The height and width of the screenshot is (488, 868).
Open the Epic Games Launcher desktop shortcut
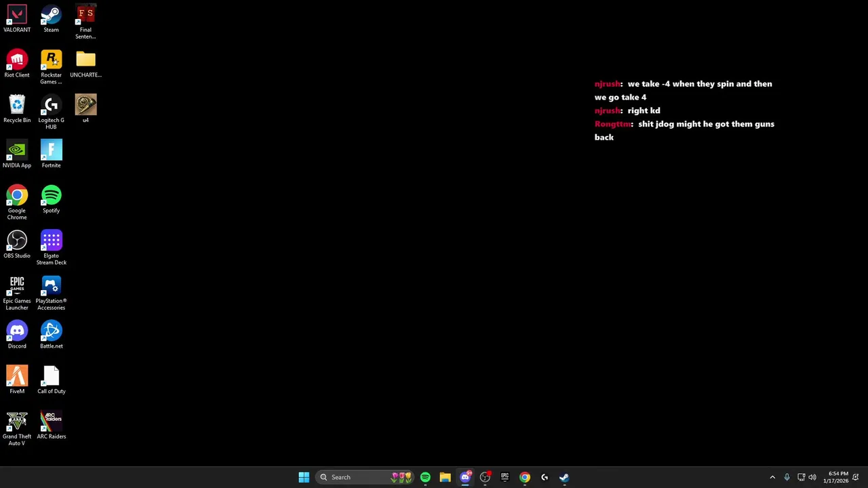tap(17, 293)
